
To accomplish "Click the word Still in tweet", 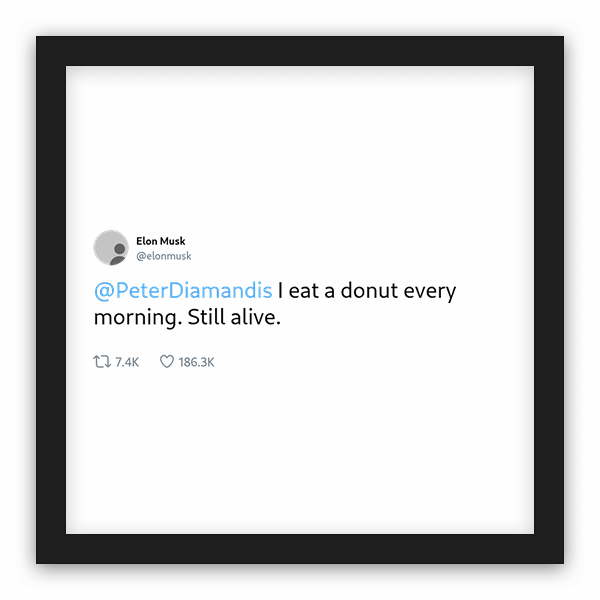I will click(x=206, y=317).
